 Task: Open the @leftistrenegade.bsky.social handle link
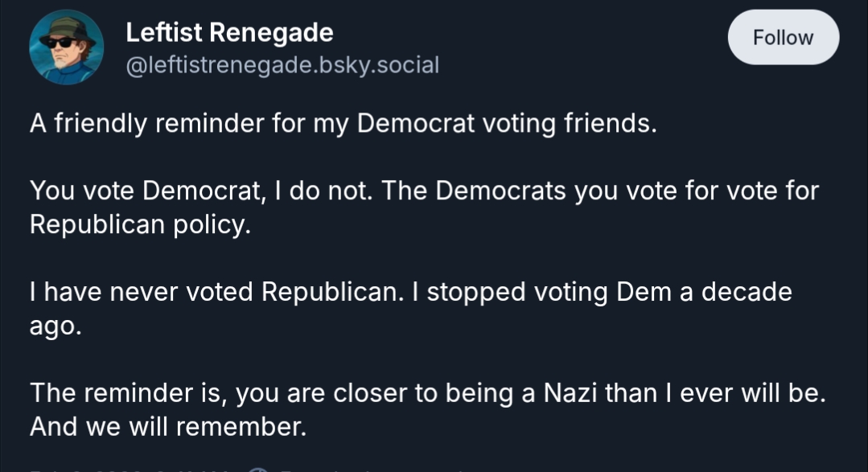282,65
